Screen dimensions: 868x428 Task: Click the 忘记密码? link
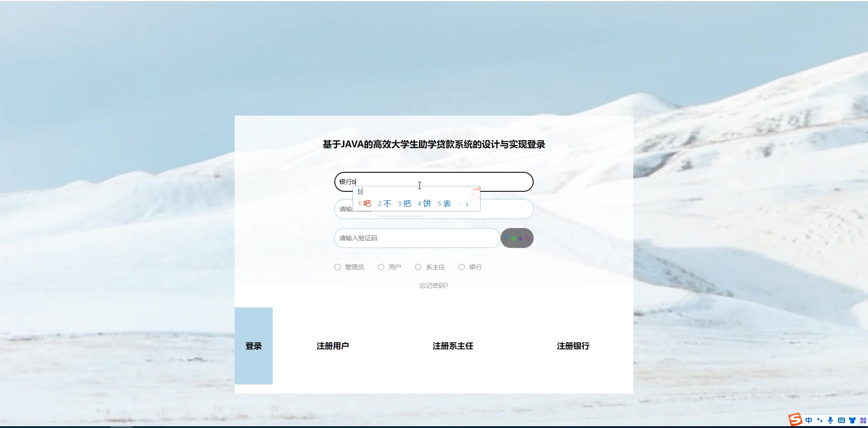click(434, 286)
